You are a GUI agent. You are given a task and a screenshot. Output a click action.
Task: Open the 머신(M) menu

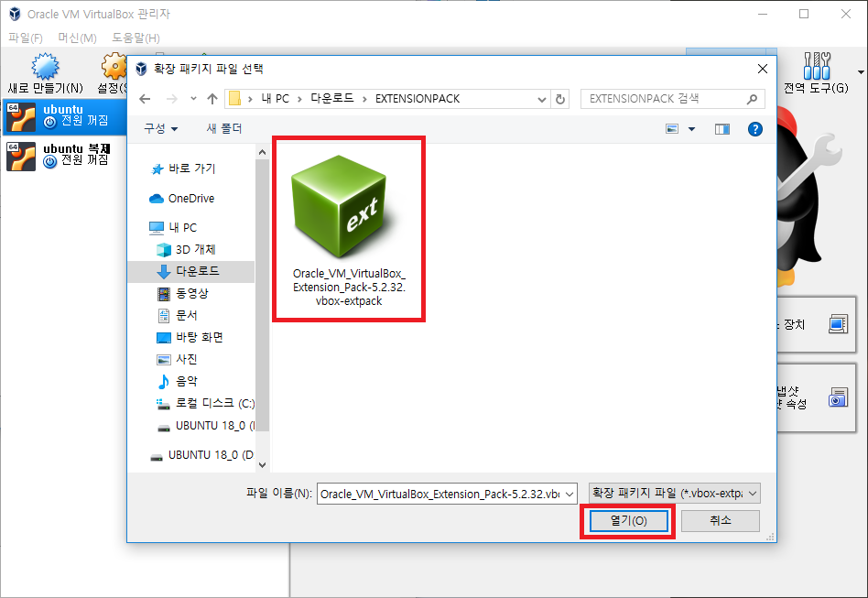coord(78,38)
